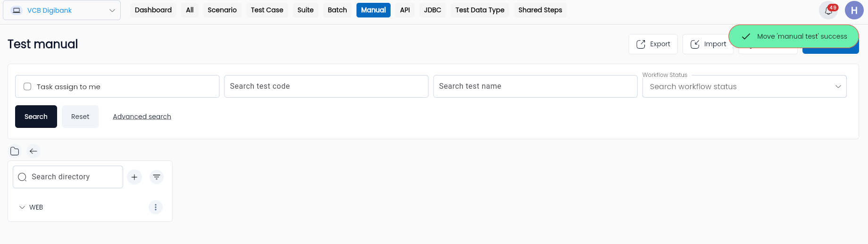
Task: Click the Search button
Action: tap(36, 117)
